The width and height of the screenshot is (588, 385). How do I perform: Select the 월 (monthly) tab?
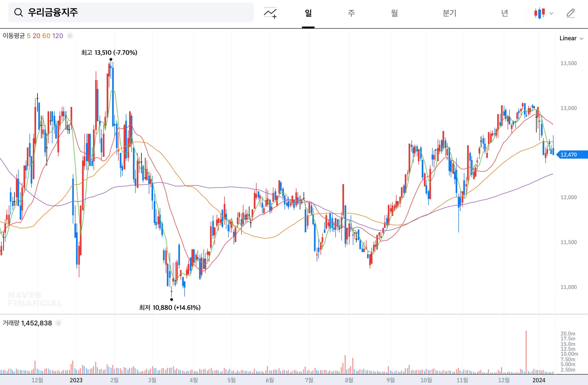click(x=394, y=13)
